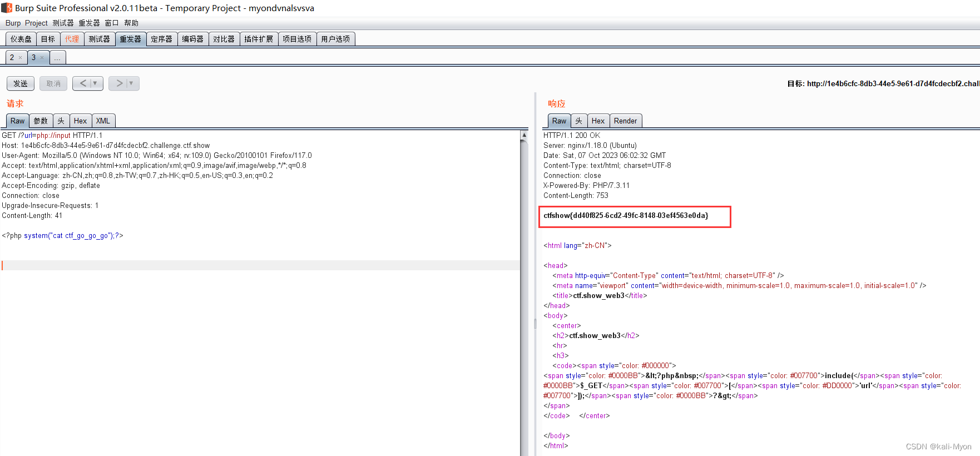Click the 请求 panel heading
Screen dimensions: 980x456
click(x=15, y=103)
